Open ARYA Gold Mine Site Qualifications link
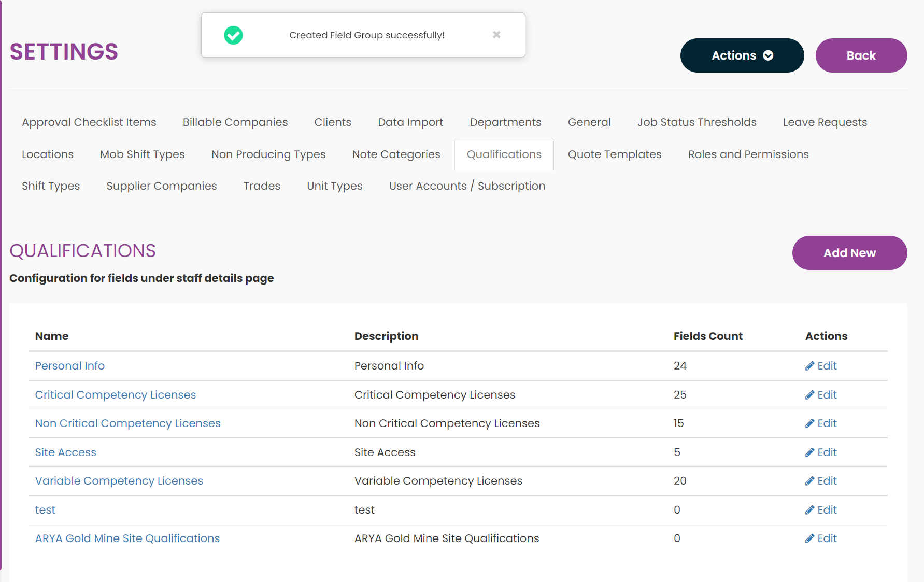 click(x=127, y=538)
